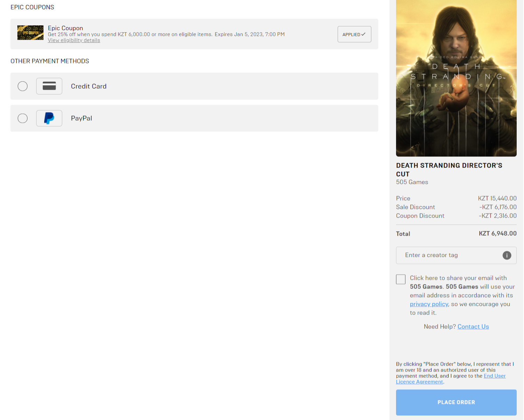Select the PayPal radio button
This screenshot has width=524, height=420.
click(x=23, y=118)
